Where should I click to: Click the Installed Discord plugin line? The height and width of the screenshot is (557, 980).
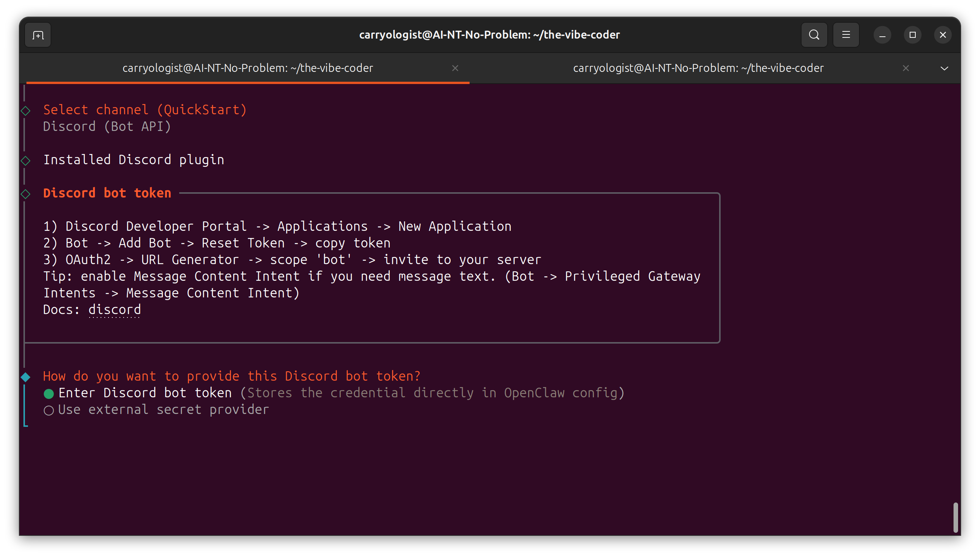click(134, 160)
